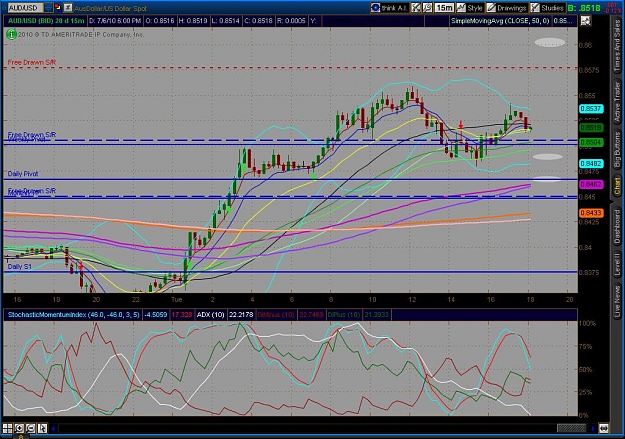Select the Chart side tab
This screenshot has width=625, height=439.
click(x=617, y=186)
